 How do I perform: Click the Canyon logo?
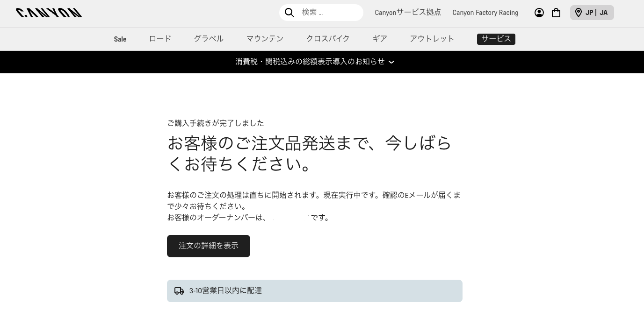tap(49, 13)
